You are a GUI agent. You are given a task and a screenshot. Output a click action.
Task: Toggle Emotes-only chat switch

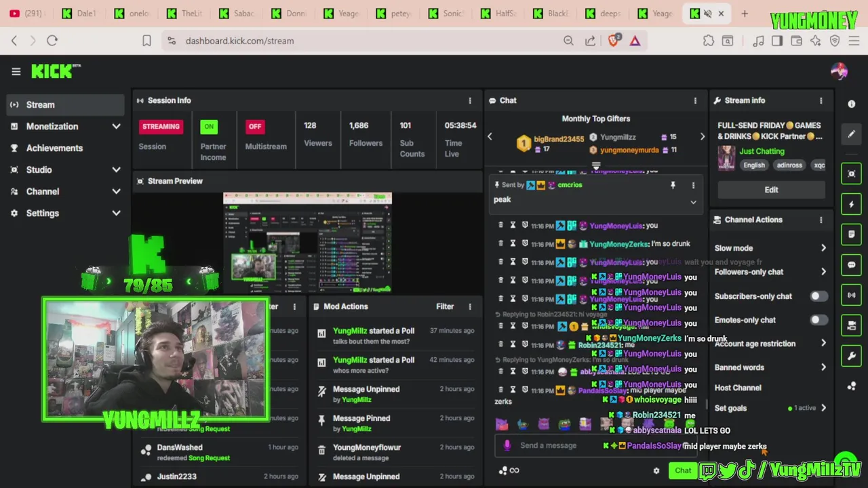818,320
